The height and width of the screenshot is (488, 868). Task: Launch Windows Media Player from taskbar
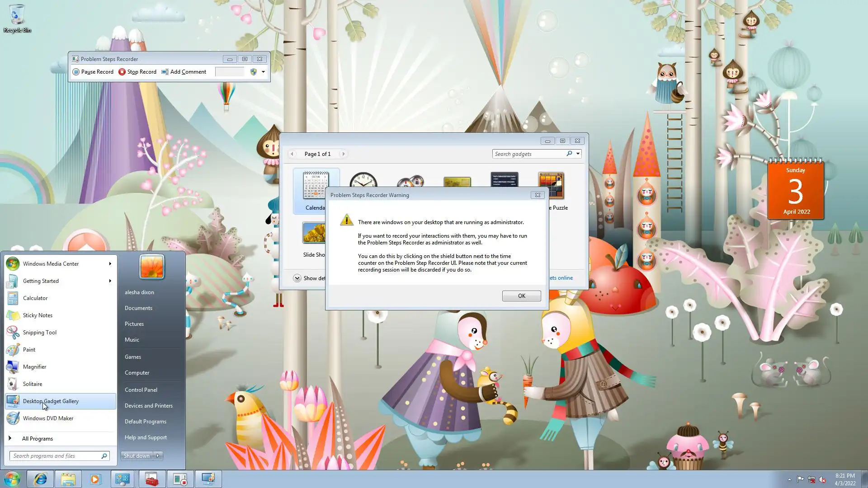point(95,479)
